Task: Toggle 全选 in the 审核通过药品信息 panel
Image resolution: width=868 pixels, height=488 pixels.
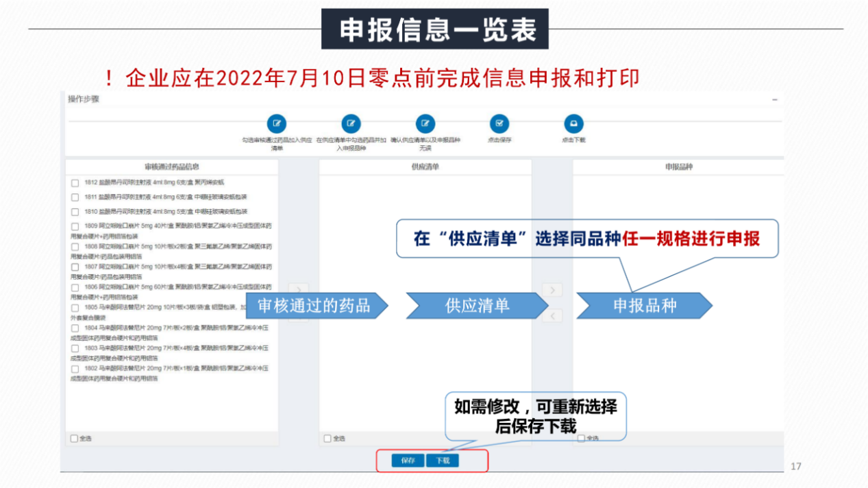Action: [x=75, y=439]
